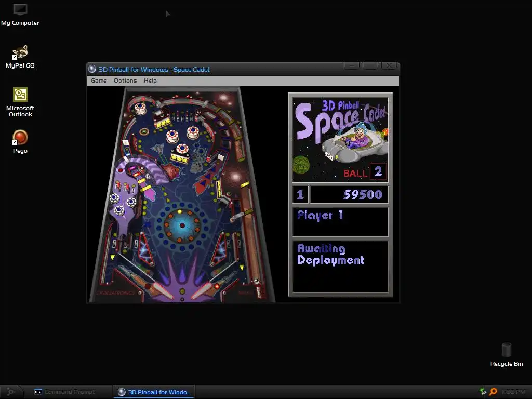
Task: Click the green network tray icon
Action: [483, 392]
